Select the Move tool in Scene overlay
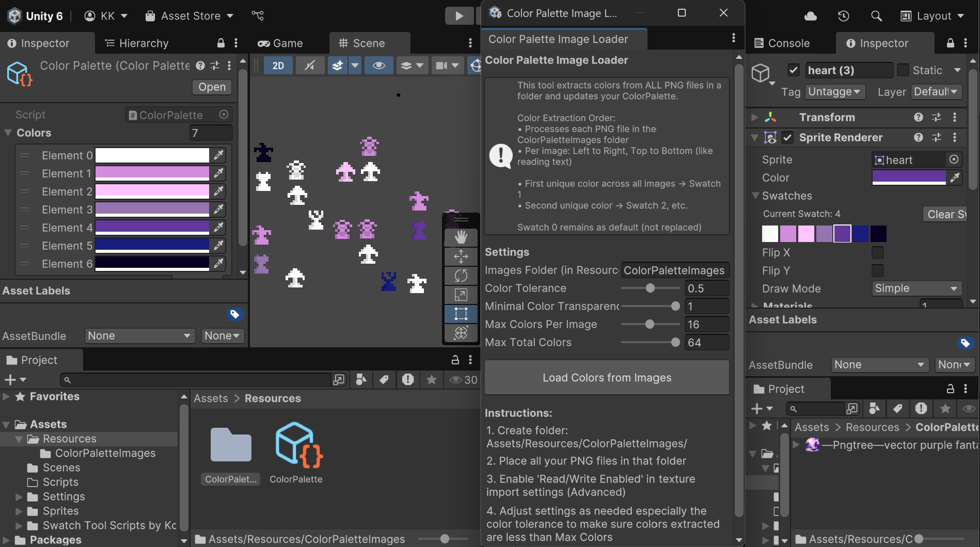Viewport: 980px width, 547px height. coord(461,256)
